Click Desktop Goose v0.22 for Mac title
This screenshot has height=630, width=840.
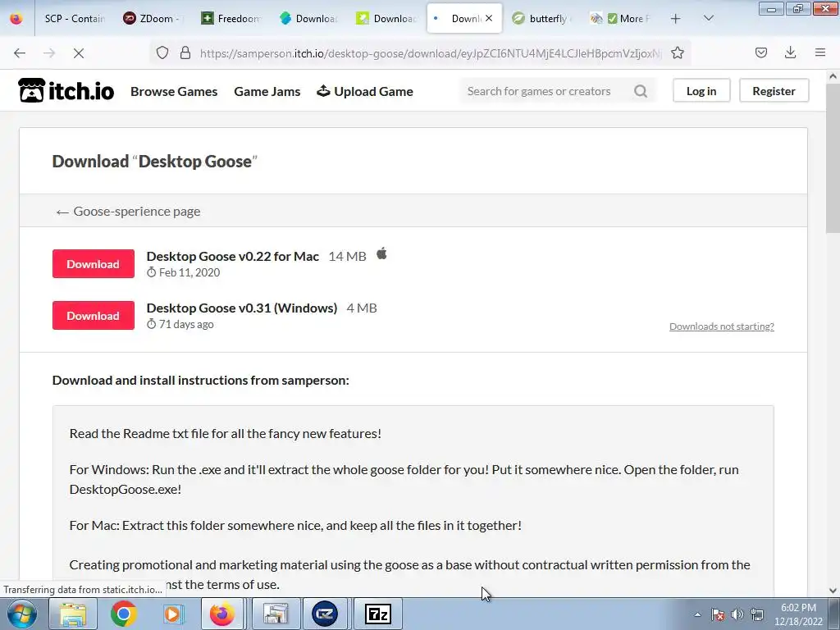point(232,257)
